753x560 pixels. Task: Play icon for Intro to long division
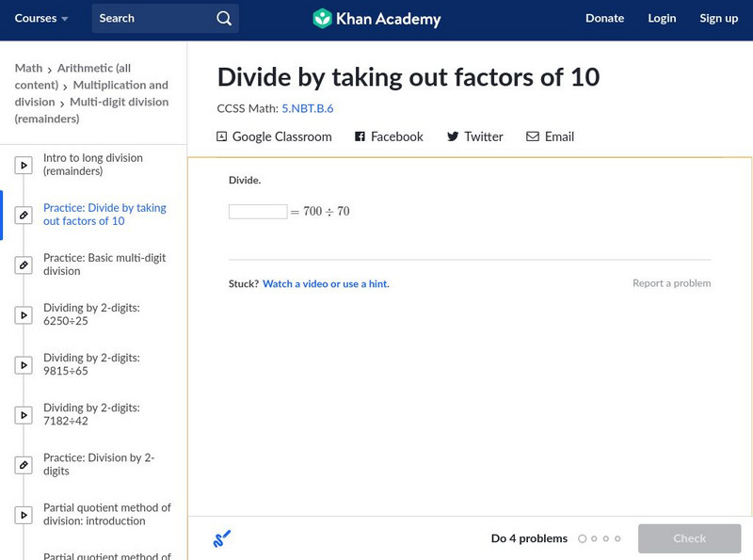(24, 166)
